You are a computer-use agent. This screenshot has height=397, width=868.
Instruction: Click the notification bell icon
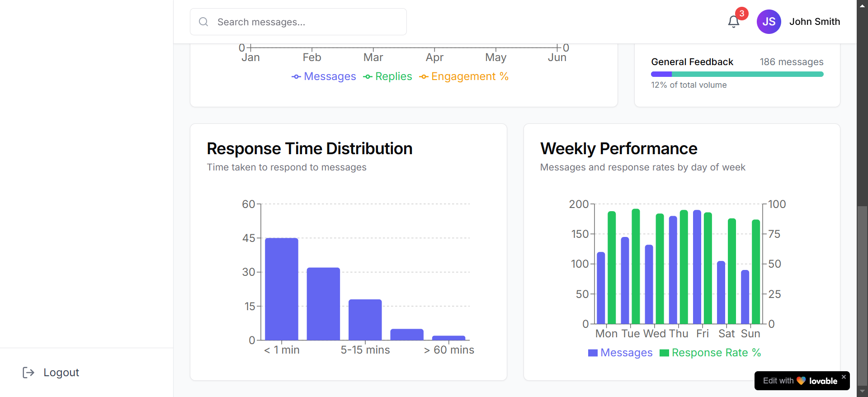tap(733, 22)
